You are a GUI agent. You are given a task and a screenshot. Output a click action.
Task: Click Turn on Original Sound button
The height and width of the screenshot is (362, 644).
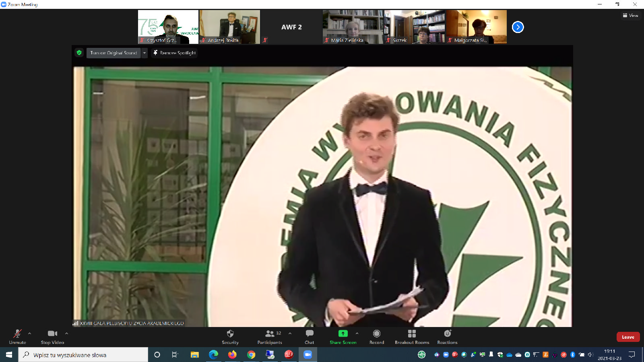point(114,53)
